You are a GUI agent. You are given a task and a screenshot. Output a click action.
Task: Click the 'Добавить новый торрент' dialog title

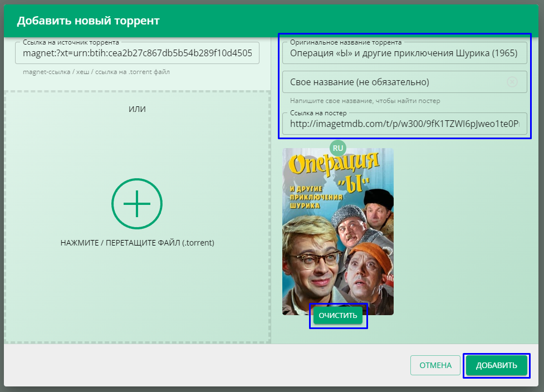tap(88, 21)
